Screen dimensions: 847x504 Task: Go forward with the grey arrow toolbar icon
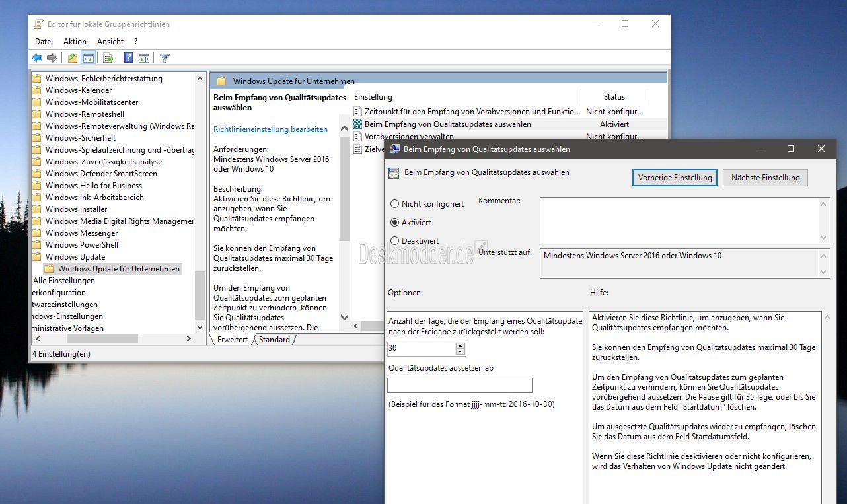(x=52, y=58)
